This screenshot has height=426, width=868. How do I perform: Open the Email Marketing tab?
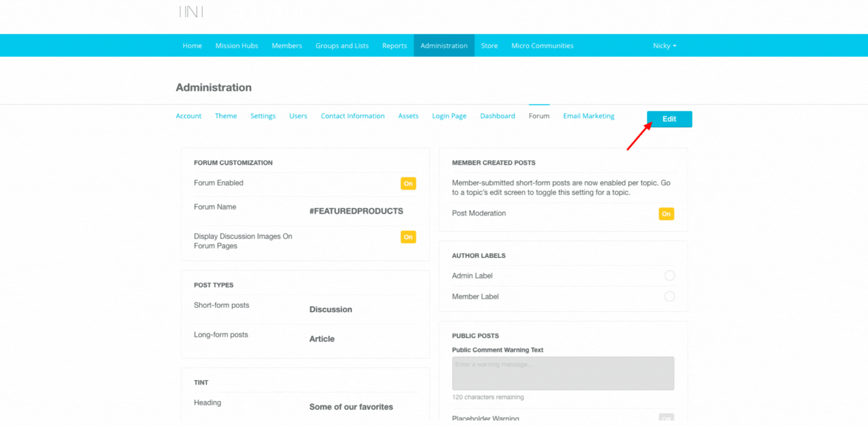[589, 116]
